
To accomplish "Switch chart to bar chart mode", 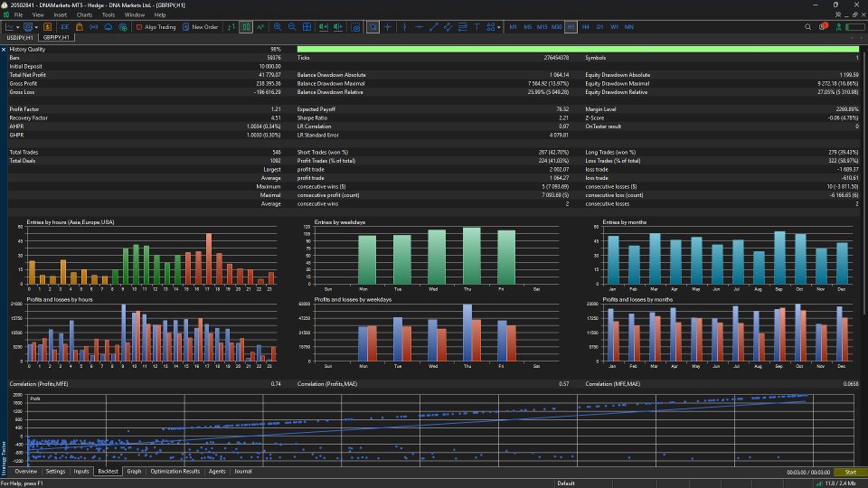I will pyautogui.click(x=231, y=27).
